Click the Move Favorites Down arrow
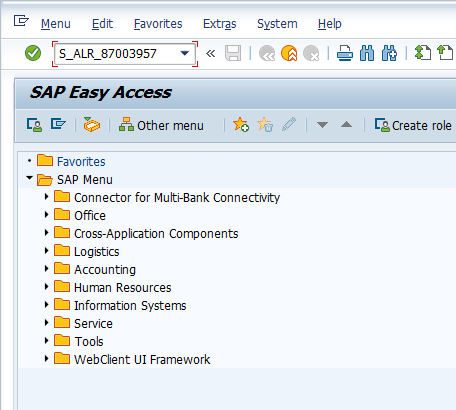 pos(322,125)
